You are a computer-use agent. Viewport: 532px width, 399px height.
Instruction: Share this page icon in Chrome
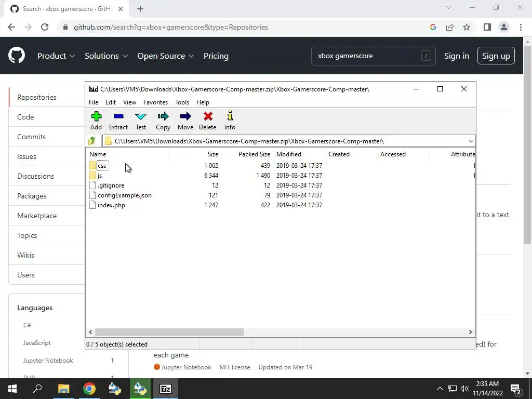coord(450,27)
